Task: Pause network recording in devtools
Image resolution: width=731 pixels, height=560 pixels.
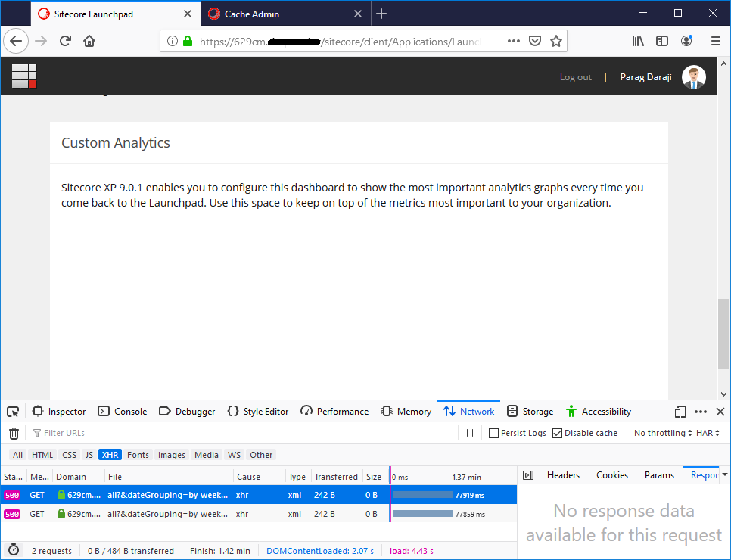Action: tap(470, 433)
